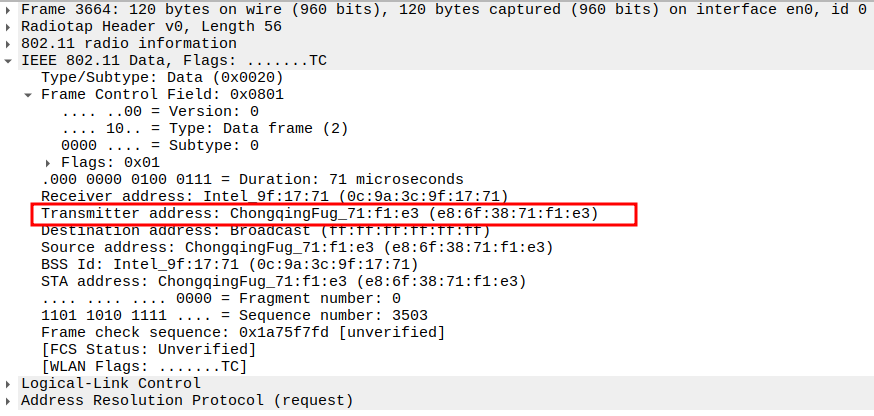Select the STA address field
Screen dimensions: 874x416
tap(283, 281)
